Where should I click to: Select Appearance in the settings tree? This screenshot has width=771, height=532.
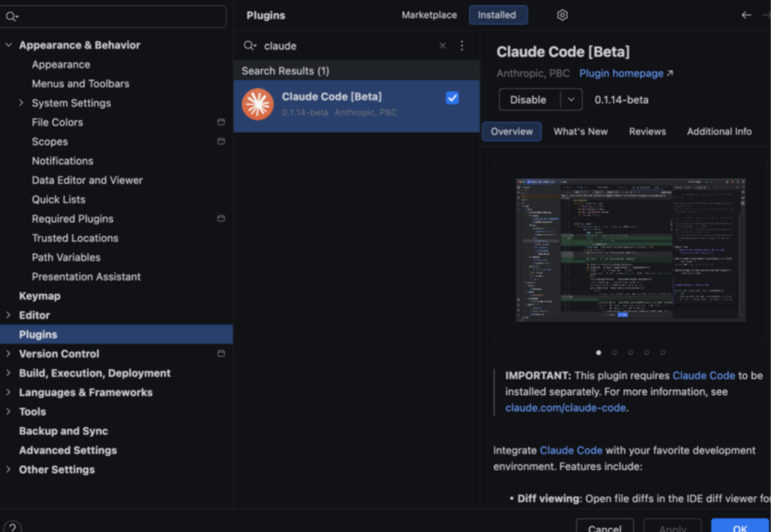(x=61, y=64)
